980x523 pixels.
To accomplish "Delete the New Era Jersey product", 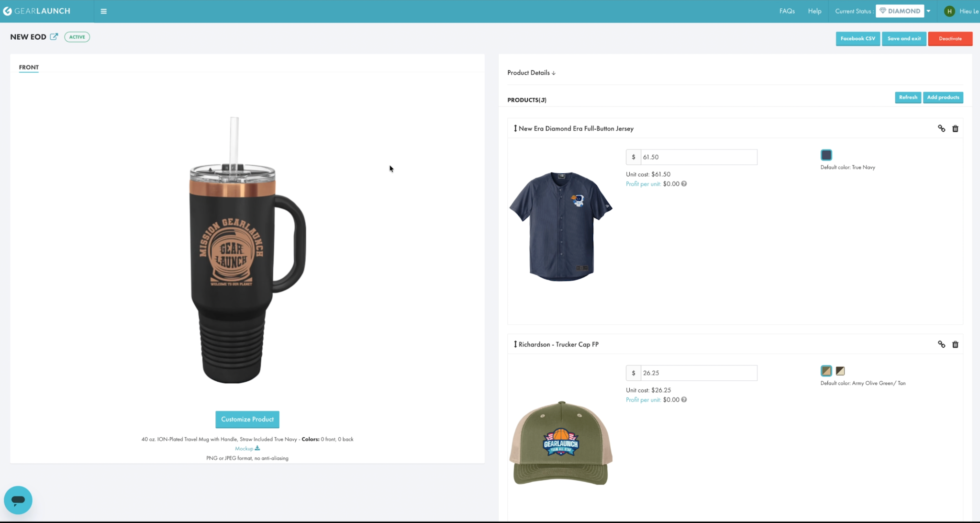I will [x=955, y=128].
